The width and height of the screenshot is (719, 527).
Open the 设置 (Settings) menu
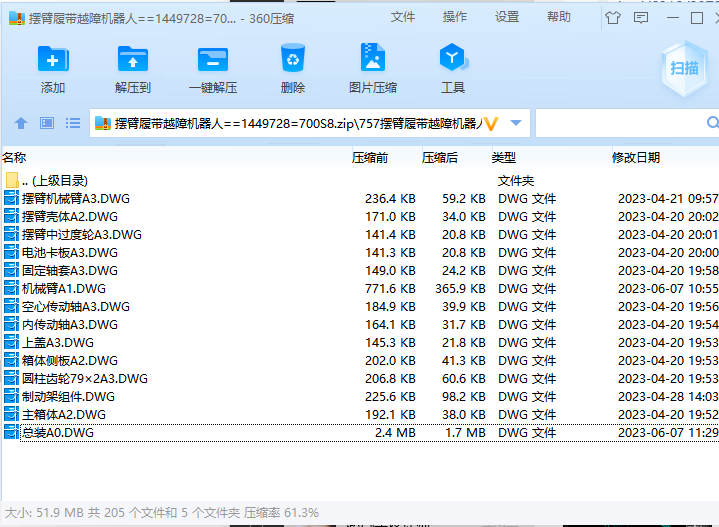coord(507,17)
